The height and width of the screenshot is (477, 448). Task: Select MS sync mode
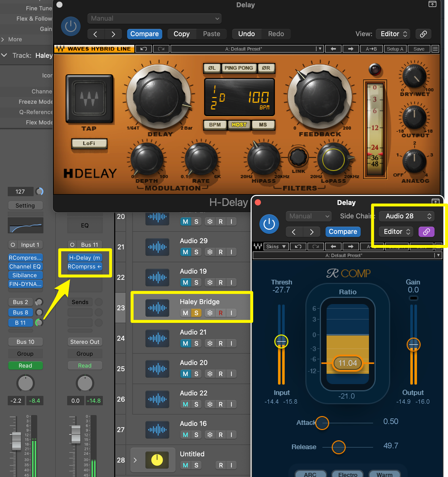(x=263, y=125)
